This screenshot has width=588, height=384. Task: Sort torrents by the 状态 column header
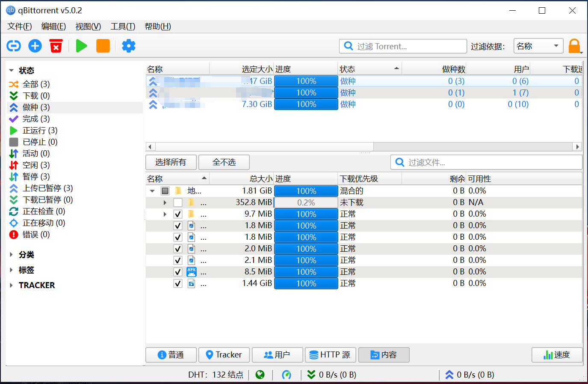point(369,69)
